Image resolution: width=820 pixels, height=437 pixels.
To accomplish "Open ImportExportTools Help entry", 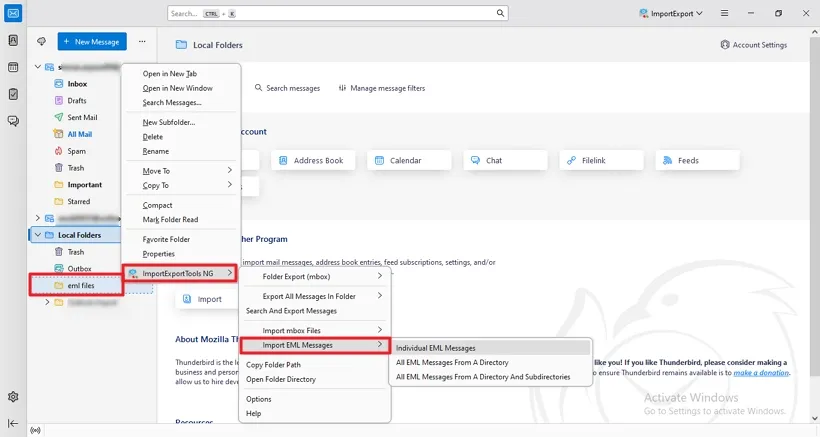I will (315, 413).
